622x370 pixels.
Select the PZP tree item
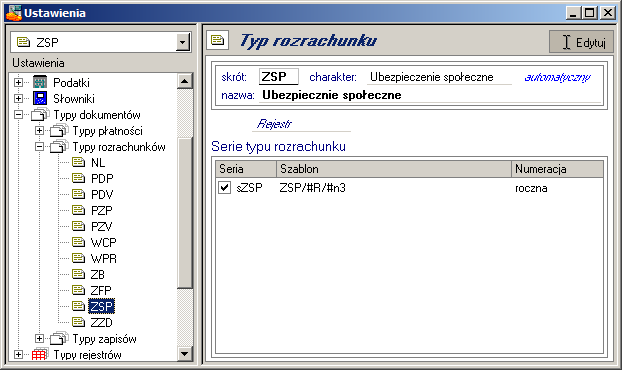102,211
